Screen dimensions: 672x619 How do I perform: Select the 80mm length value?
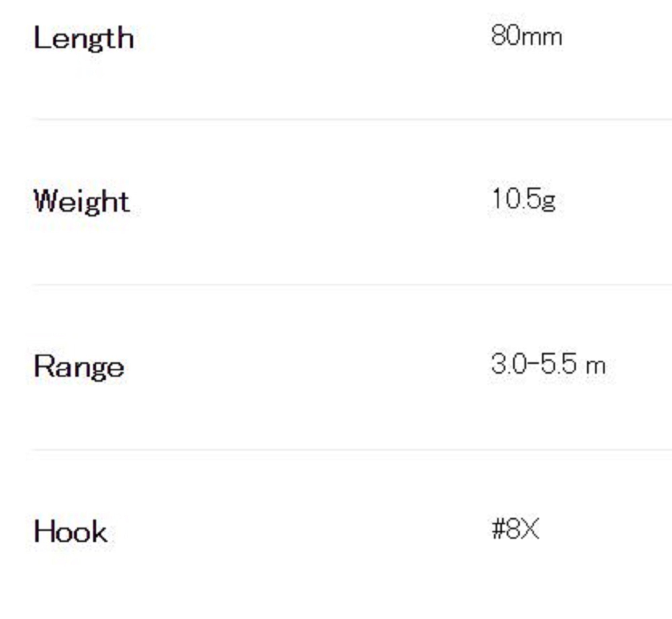[527, 36]
